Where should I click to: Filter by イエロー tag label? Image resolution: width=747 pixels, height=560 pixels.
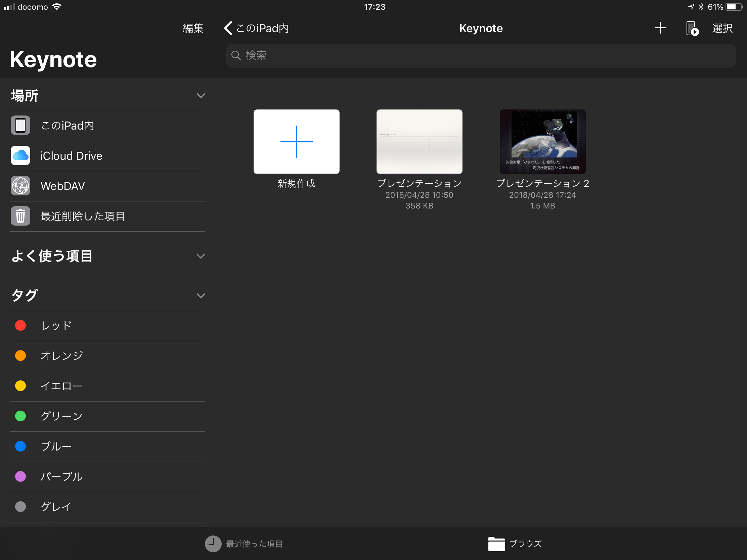click(x=61, y=386)
